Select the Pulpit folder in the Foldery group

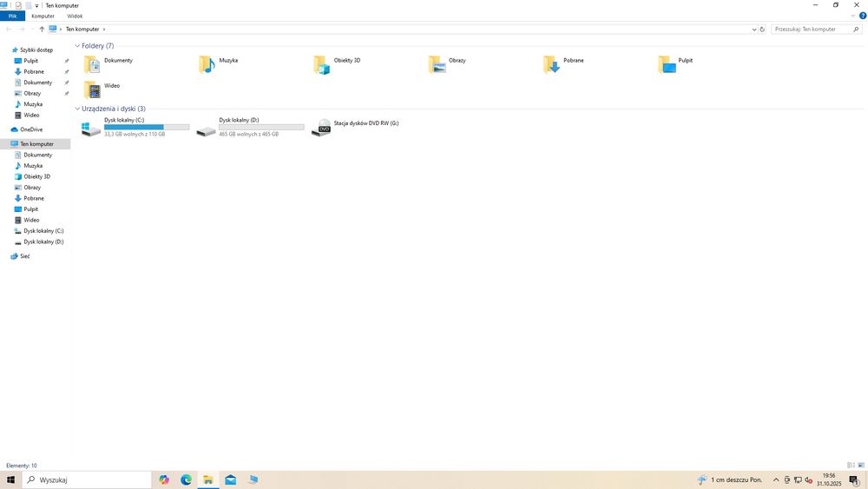click(675, 63)
